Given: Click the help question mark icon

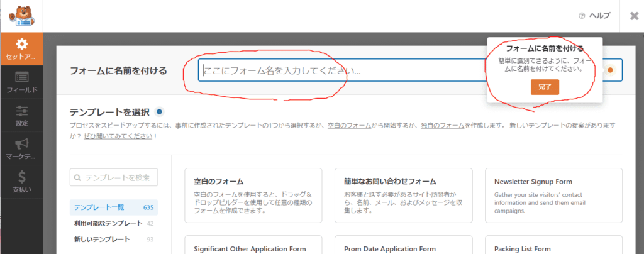Looking at the screenshot, I should point(582,16).
